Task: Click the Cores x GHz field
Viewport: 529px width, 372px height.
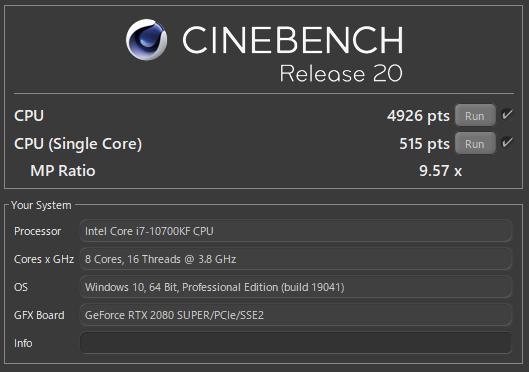Action: [x=296, y=259]
